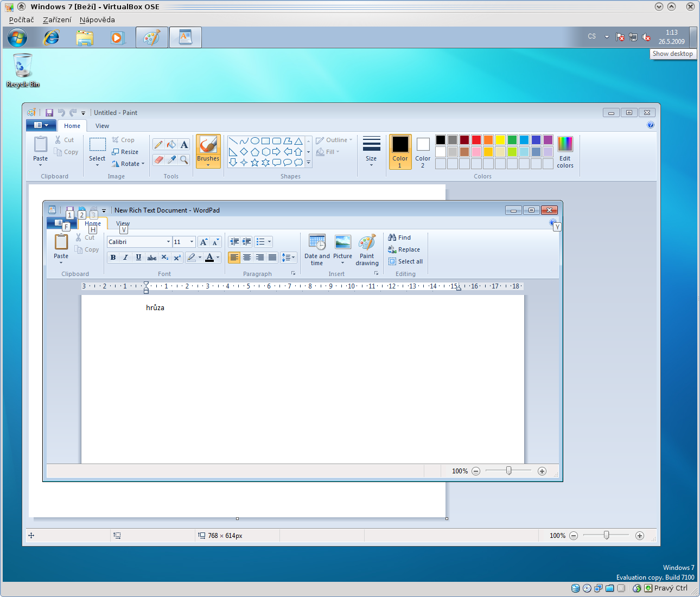Toggle Underline in WordPad
Viewport: 700px width, 597px height.
pos(138,258)
